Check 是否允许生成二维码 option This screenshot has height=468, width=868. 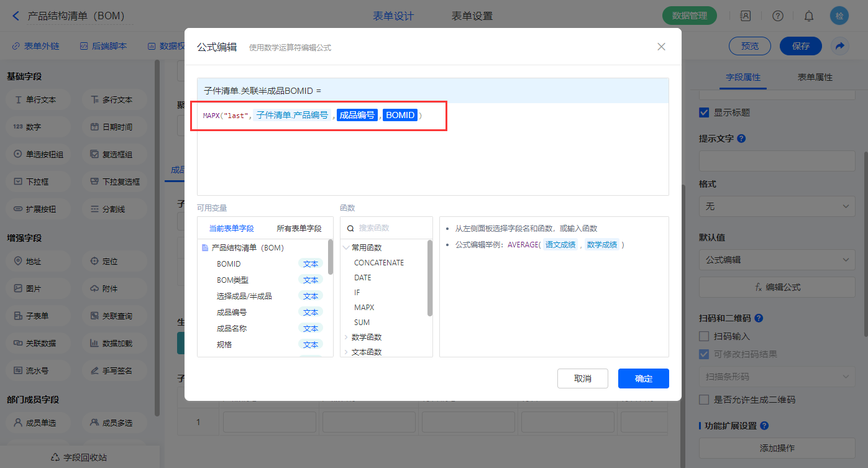pos(704,400)
